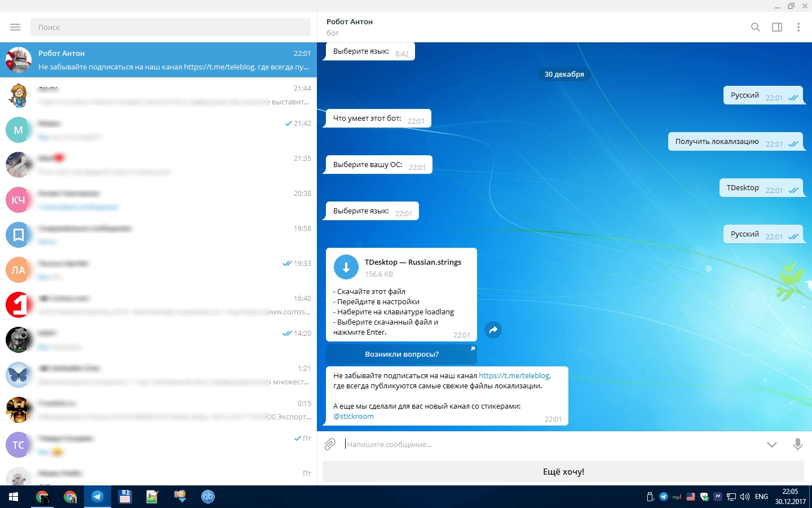Open the notepad editor taskbar icon
This screenshot has height=508, width=812.
[x=152, y=497]
